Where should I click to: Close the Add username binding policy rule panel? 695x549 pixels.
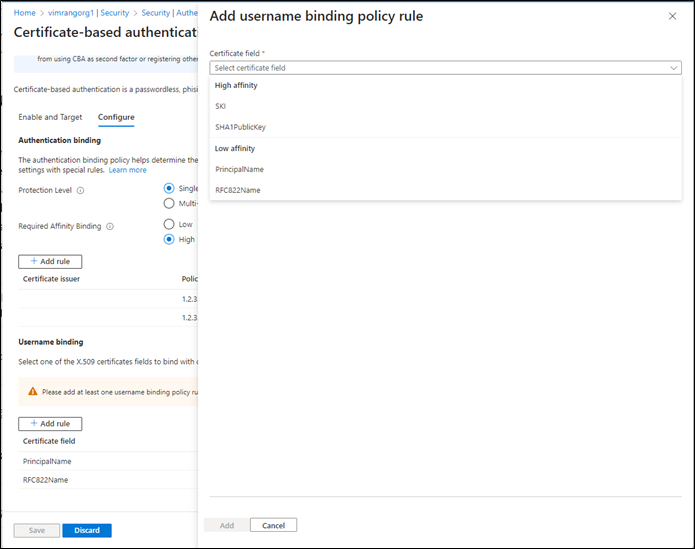672,16
